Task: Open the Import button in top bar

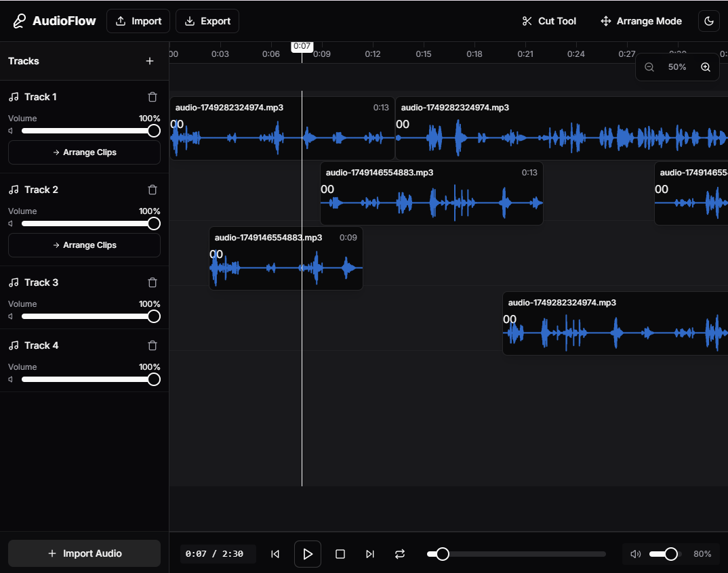Action: (138, 21)
